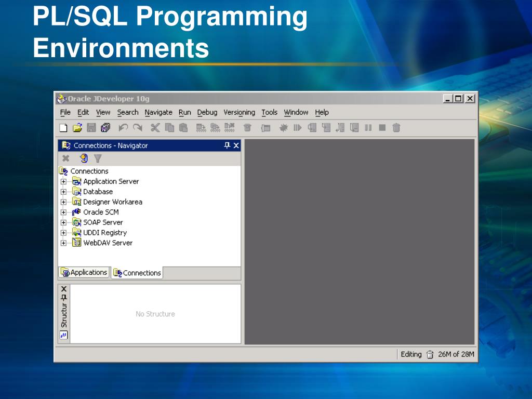The width and height of the screenshot is (532, 399).
Task: Pin the Connections Navigator panel
Action: 227,145
